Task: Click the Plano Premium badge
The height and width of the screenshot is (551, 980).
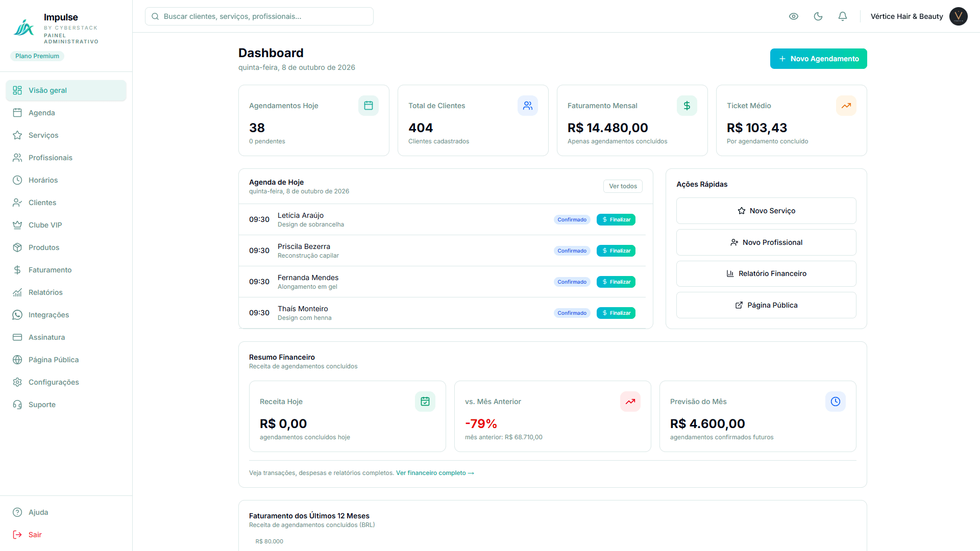Action: (37, 56)
